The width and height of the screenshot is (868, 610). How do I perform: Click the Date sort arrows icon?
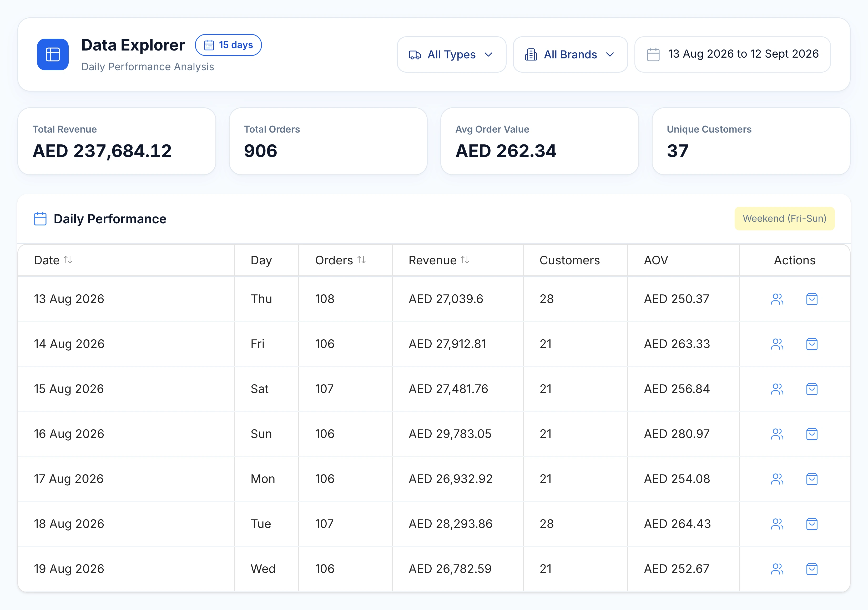[x=68, y=260]
